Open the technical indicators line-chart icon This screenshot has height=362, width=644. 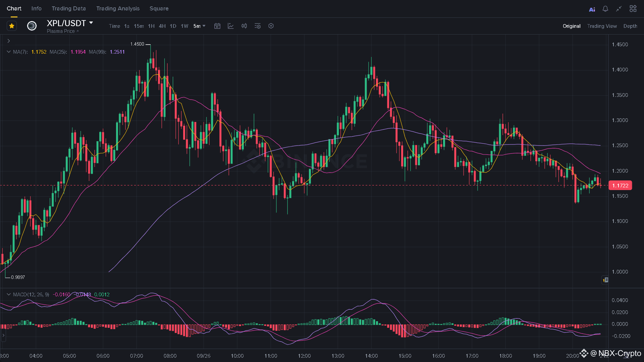[x=231, y=26]
